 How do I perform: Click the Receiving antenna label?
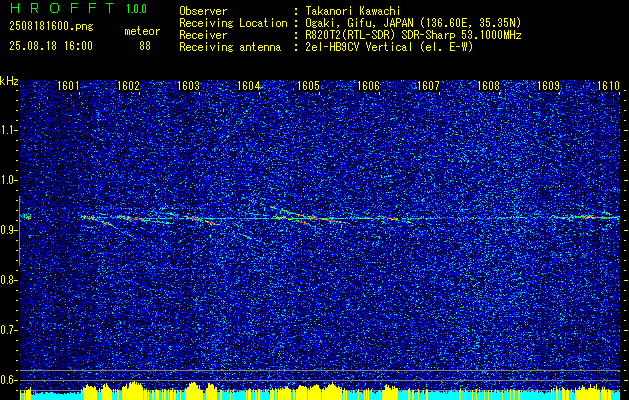coord(230,47)
